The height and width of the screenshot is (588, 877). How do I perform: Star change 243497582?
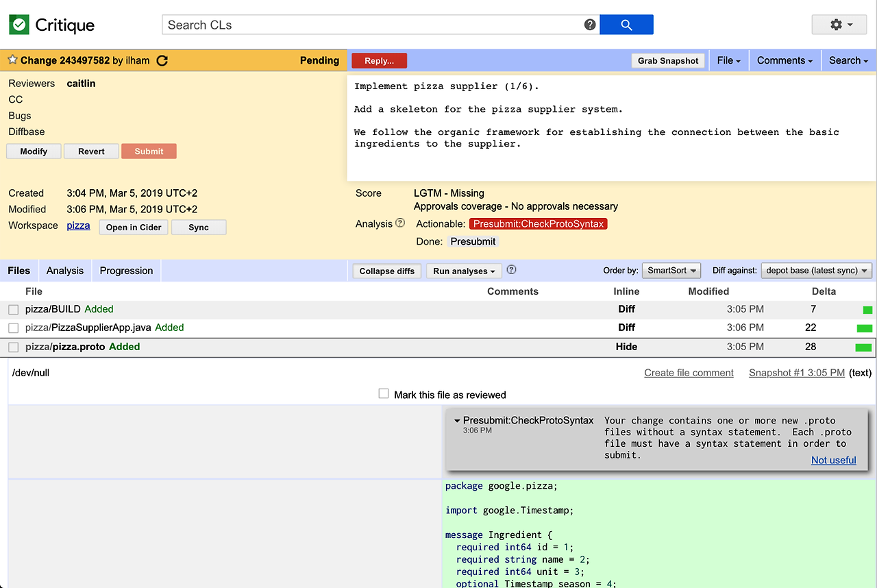12,60
